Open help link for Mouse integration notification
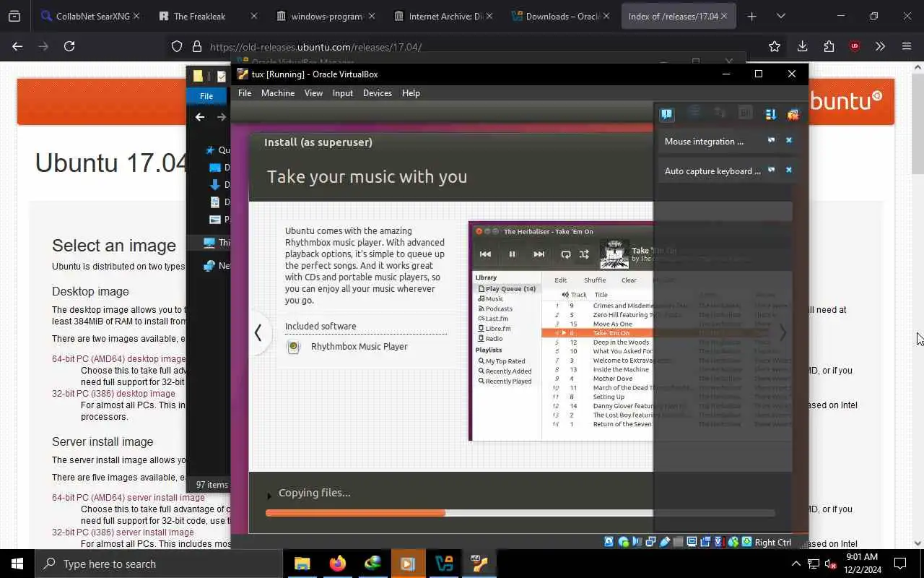Viewport: 924px width, 578px height. point(771,141)
